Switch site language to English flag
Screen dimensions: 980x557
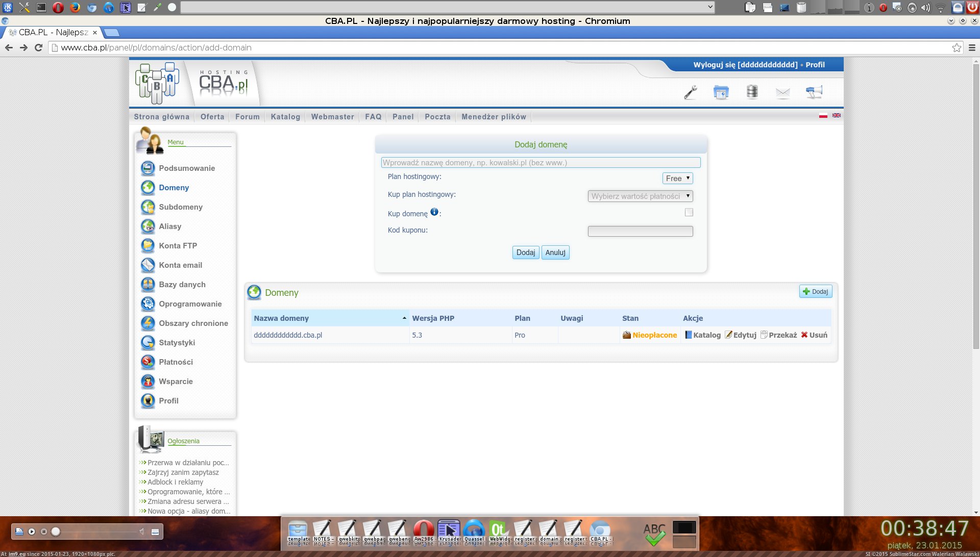point(837,115)
